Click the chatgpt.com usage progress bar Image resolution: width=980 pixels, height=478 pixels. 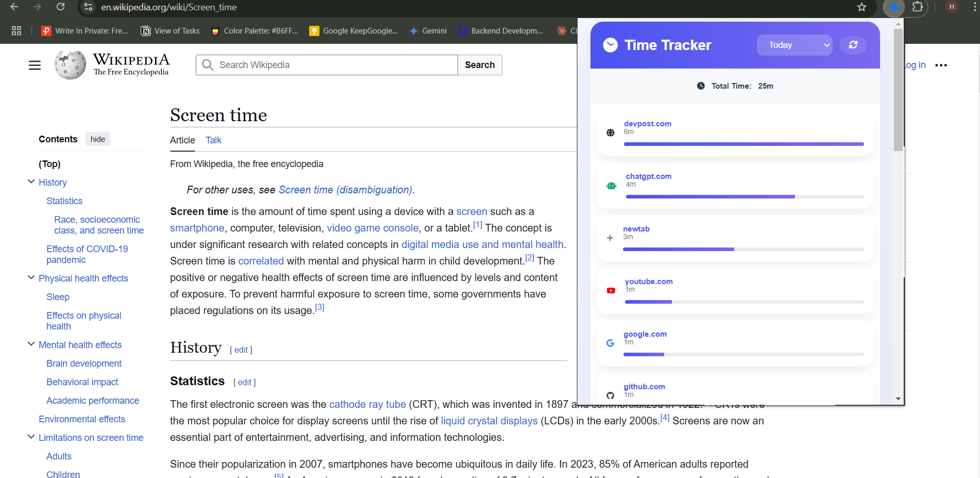point(745,196)
